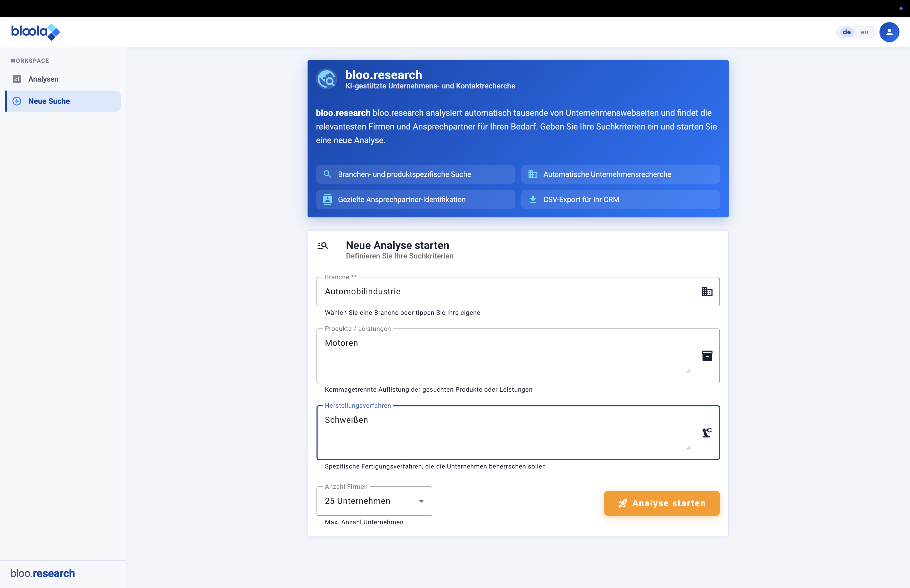Select the de language tab
910x588 pixels.
tap(847, 32)
